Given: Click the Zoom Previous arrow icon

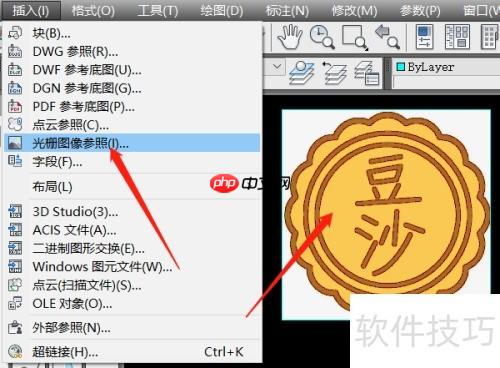Looking at the screenshot, I should (x=387, y=37).
